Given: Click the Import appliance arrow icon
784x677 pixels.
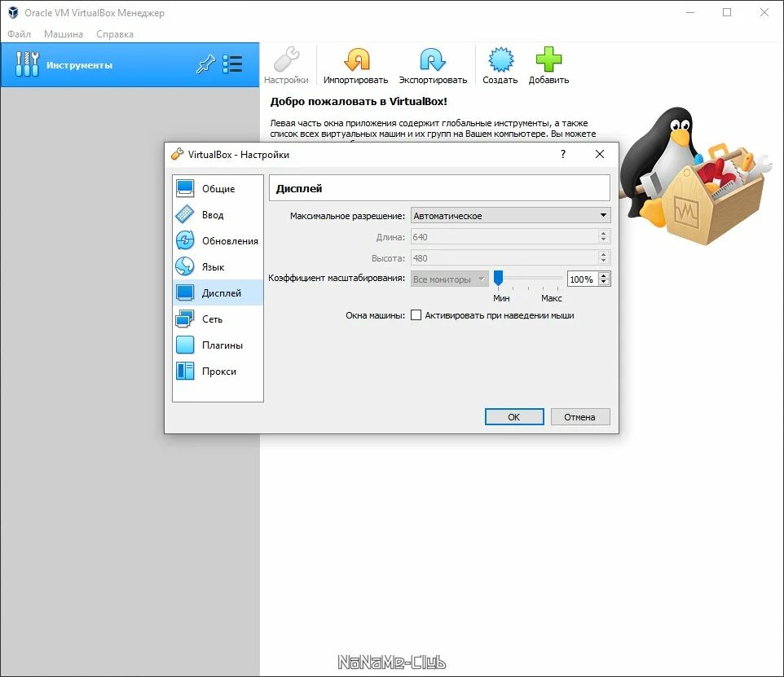Looking at the screenshot, I should (357, 59).
